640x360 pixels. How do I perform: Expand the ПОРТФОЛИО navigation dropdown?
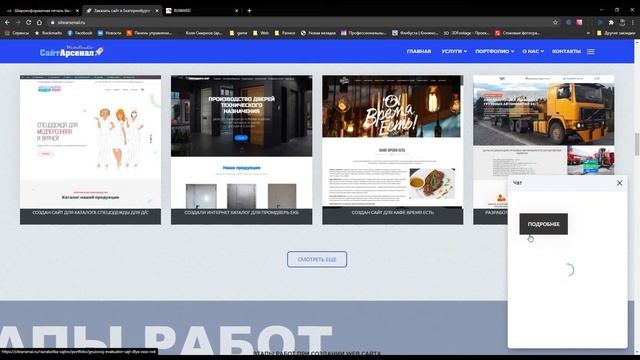pos(495,51)
